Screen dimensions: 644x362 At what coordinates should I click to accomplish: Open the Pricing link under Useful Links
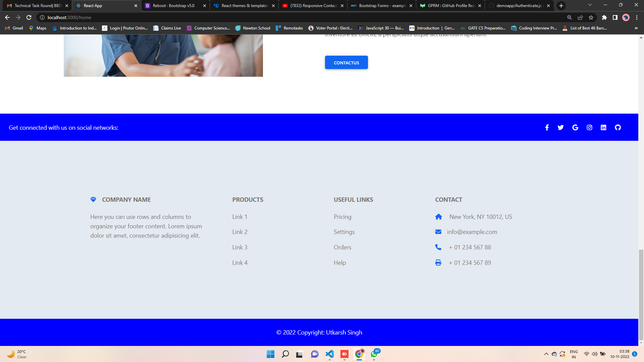click(342, 217)
